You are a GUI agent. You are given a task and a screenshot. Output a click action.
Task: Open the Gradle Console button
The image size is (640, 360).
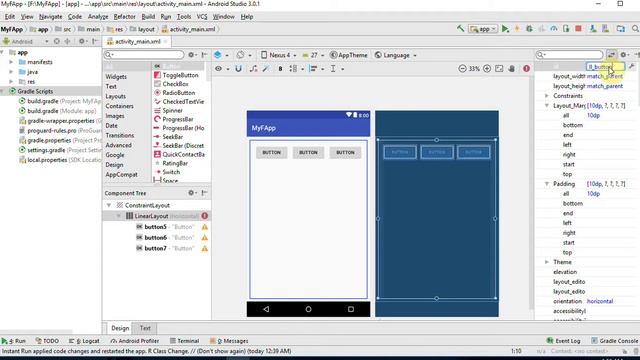click(615, 341)
